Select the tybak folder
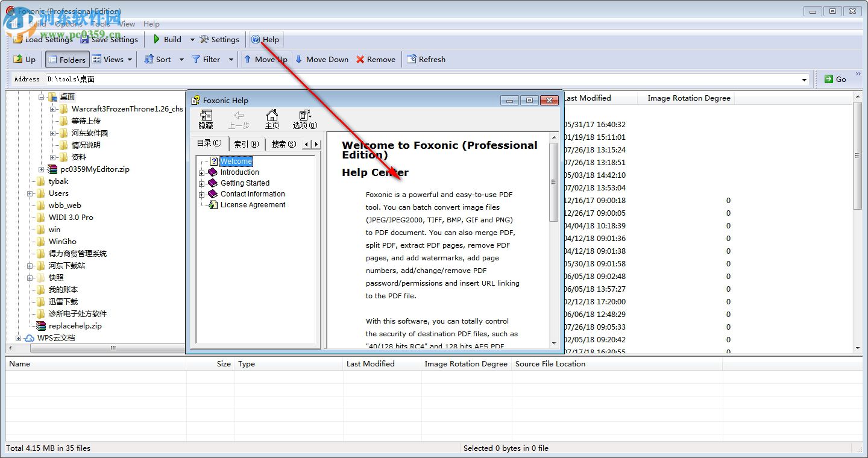The height and width of the screenshot is (458, 868). point(58,181)
